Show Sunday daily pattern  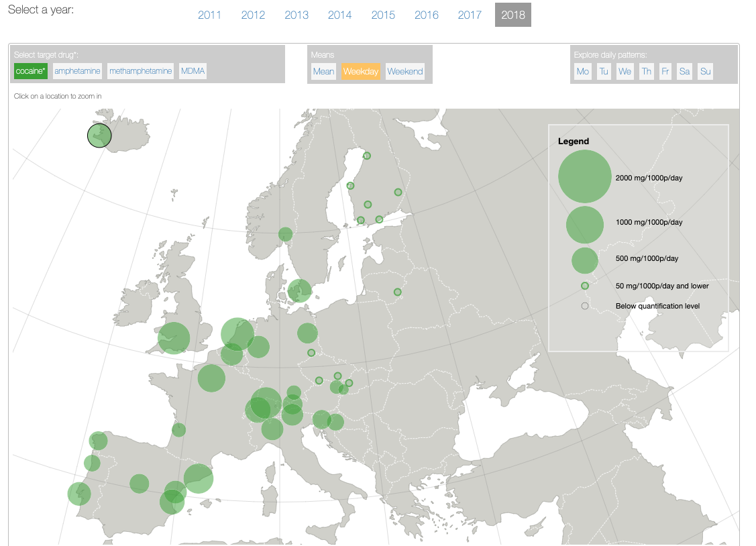point(705,71)
